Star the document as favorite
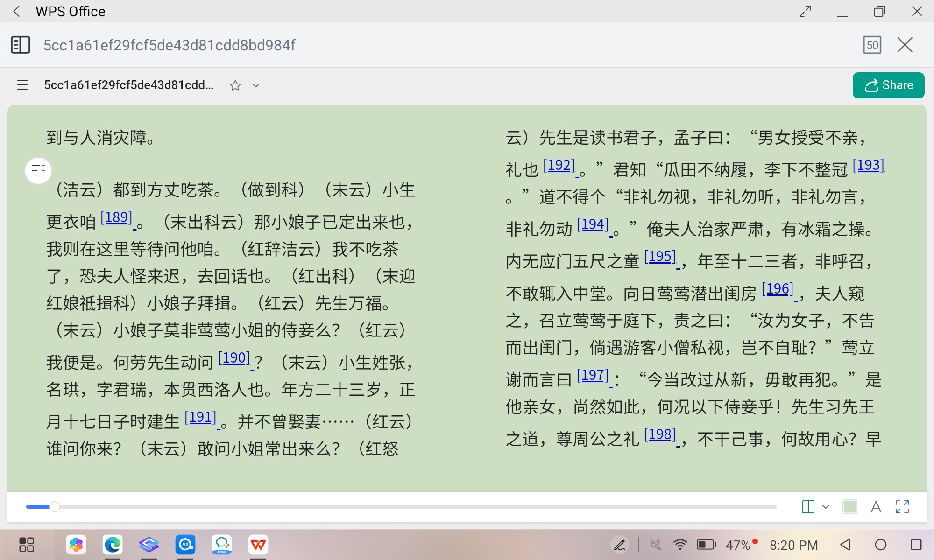 point(235,85)
